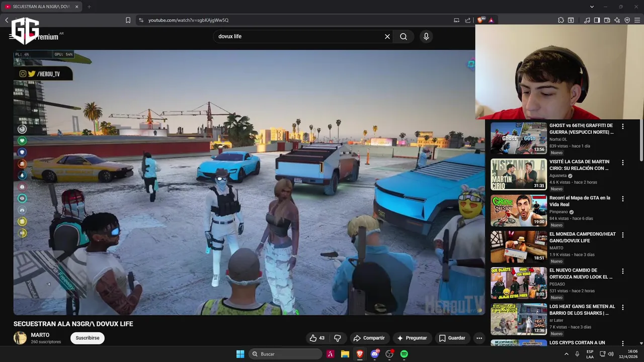Click the recommendations sidebar scrollbar

pos(641,141)
